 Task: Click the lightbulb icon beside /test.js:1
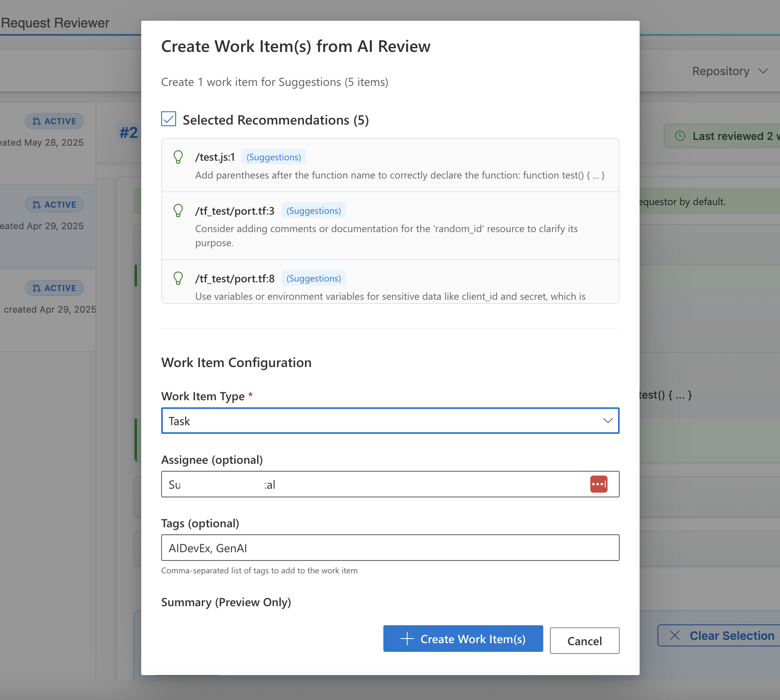pos(179,157)
